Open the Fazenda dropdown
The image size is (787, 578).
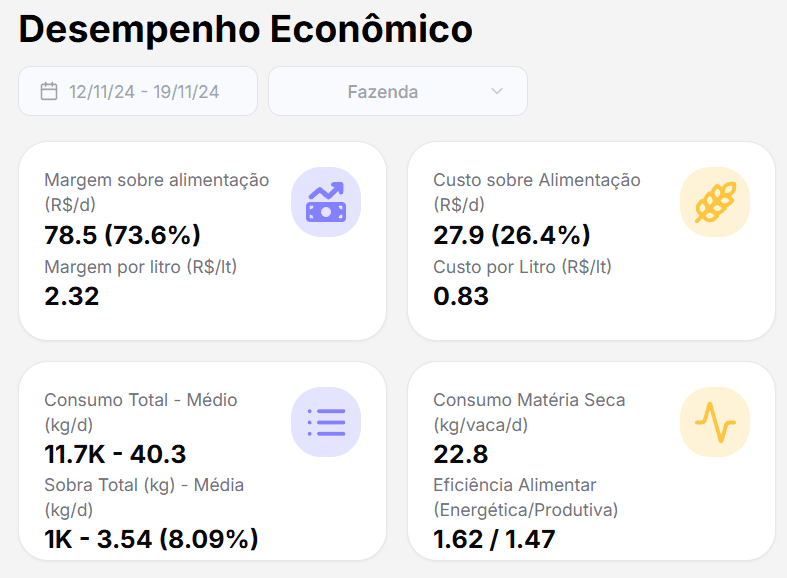(397, 92)
